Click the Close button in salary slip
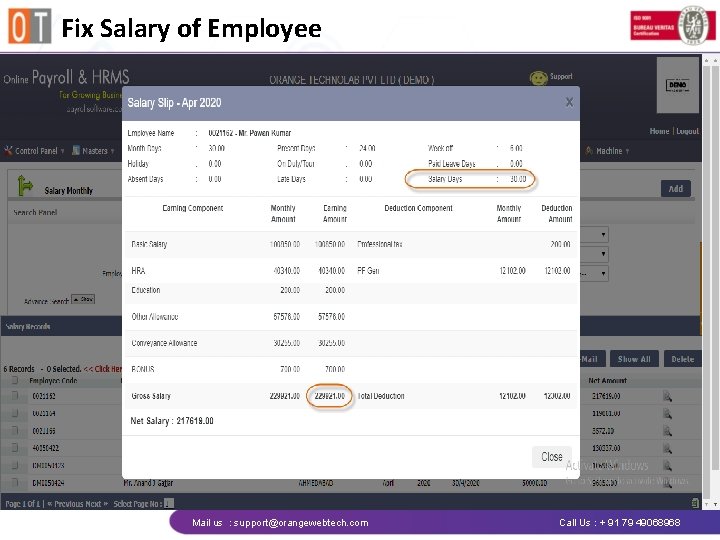This screenshot has height=540, width=720. [x=551, y=456]
